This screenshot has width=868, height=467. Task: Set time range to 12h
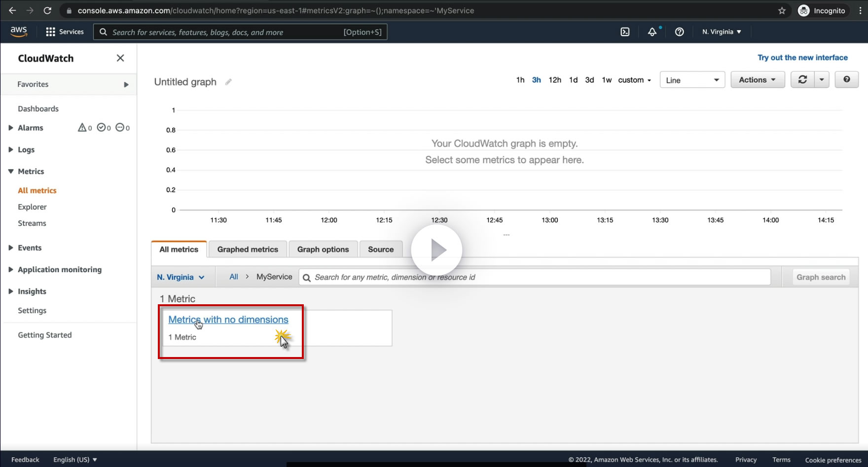555,80
